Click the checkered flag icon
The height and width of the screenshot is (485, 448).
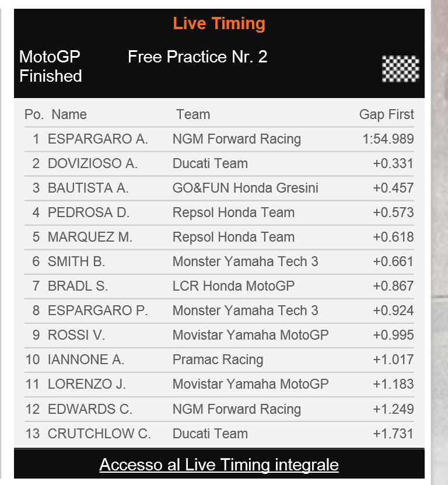400,69
